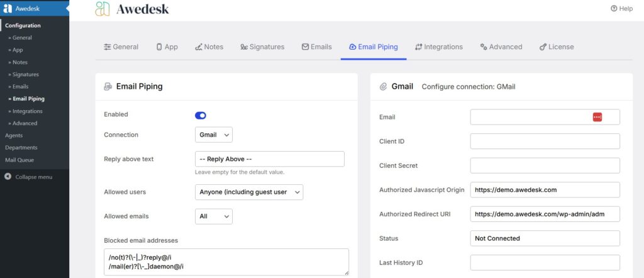
Task: Click the Email Piping panel header icon
Action: point(108,87)
